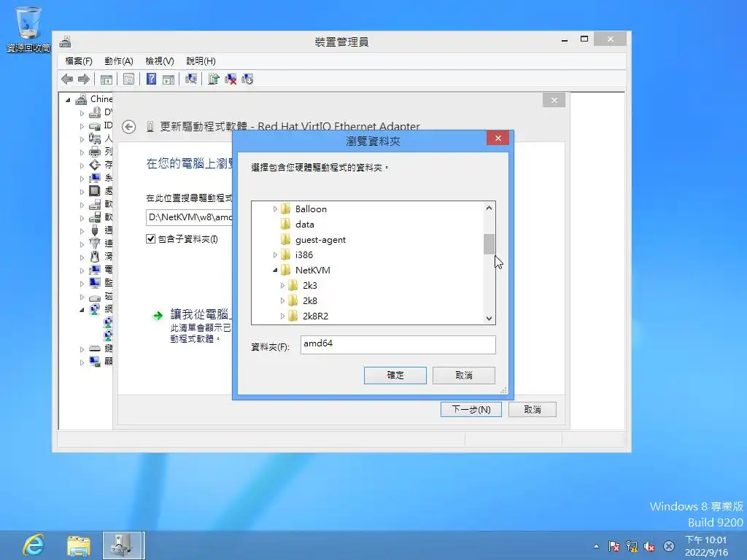The image size is (747, 560).
Task: Click the Forward arrow in Device Manager toolbar
Action: point(84,79)
